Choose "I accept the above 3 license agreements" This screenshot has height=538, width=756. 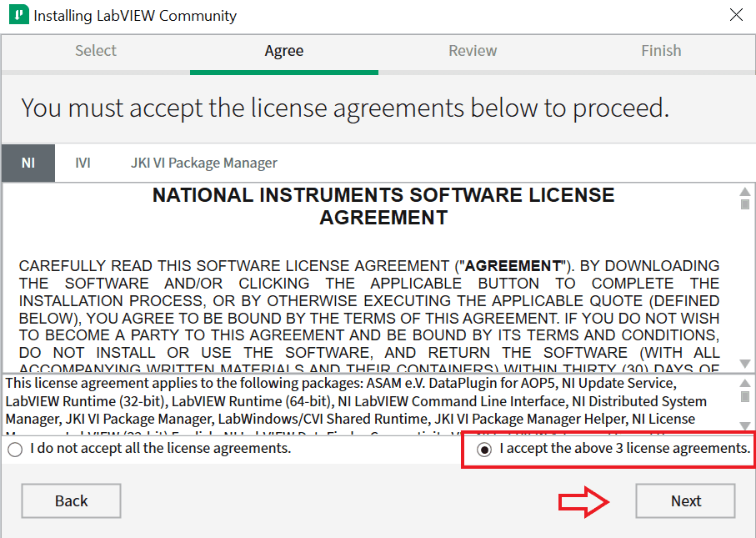click(484, 449)
